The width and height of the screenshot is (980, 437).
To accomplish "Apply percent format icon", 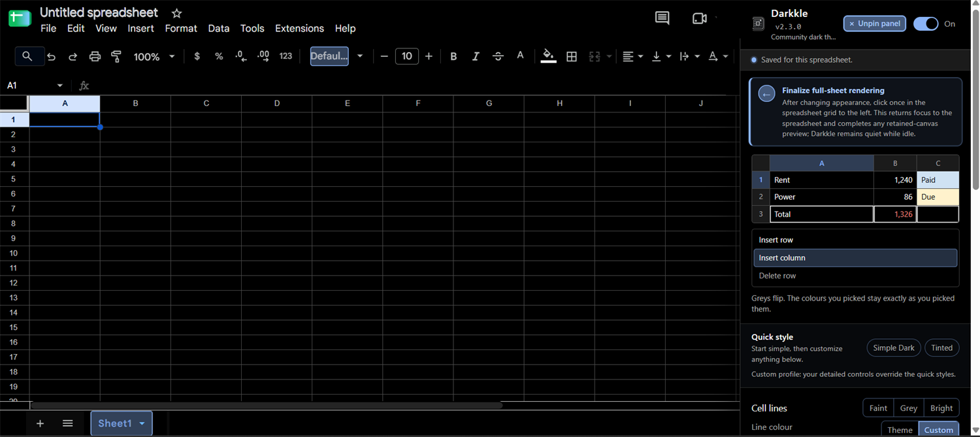I will pyautogui.click(x=219, y=56).
